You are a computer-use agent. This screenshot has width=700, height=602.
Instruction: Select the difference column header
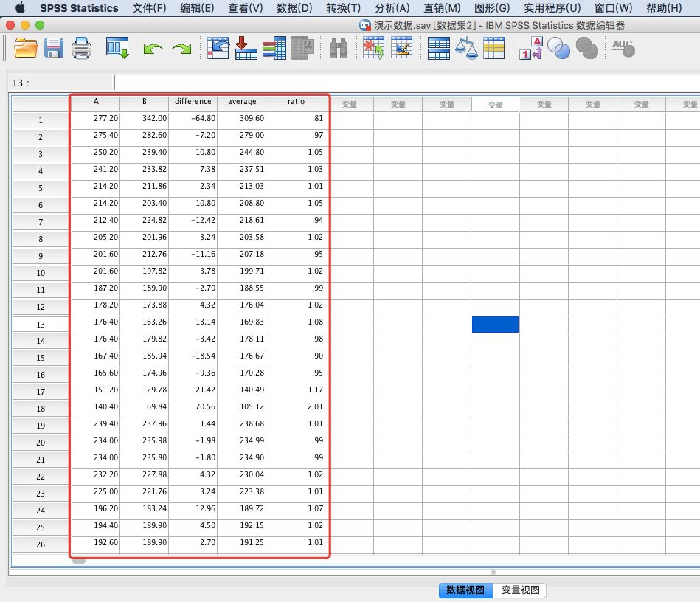193,103
